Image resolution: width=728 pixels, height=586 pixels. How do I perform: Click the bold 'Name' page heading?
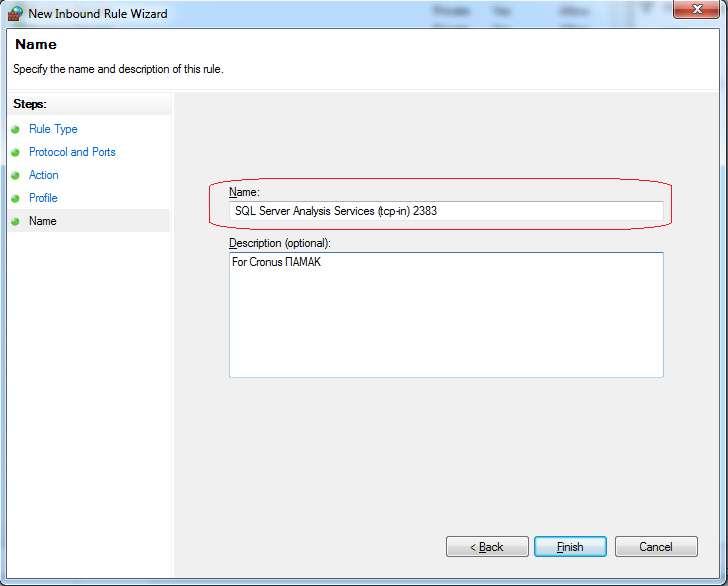(36, 45)
